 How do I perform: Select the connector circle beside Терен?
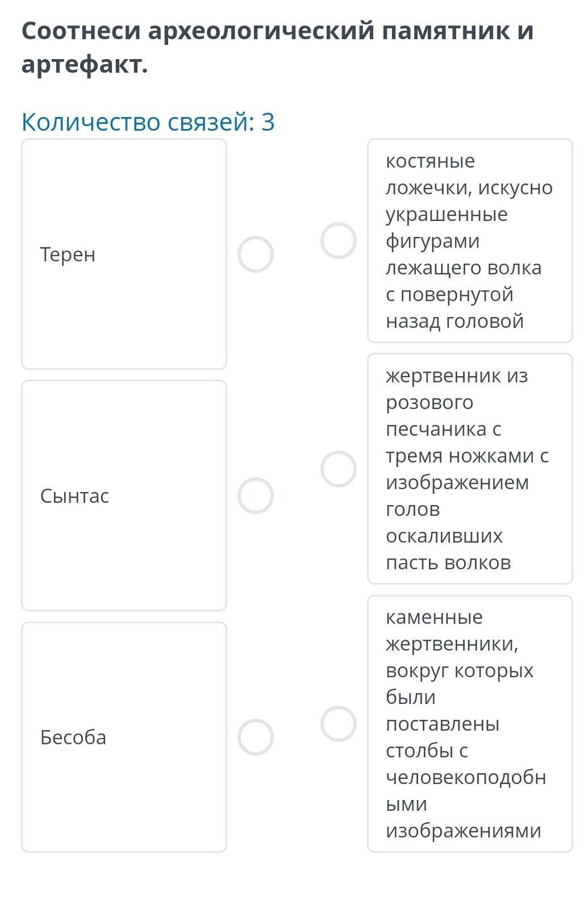255,254
